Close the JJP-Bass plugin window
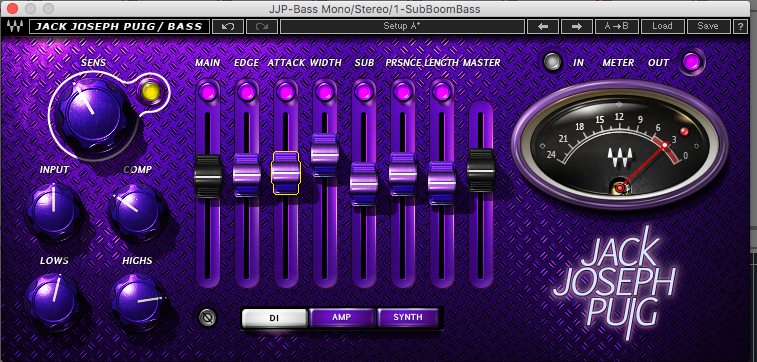The width and height of the screenshot is (757, 362). (x=13, y=8)
